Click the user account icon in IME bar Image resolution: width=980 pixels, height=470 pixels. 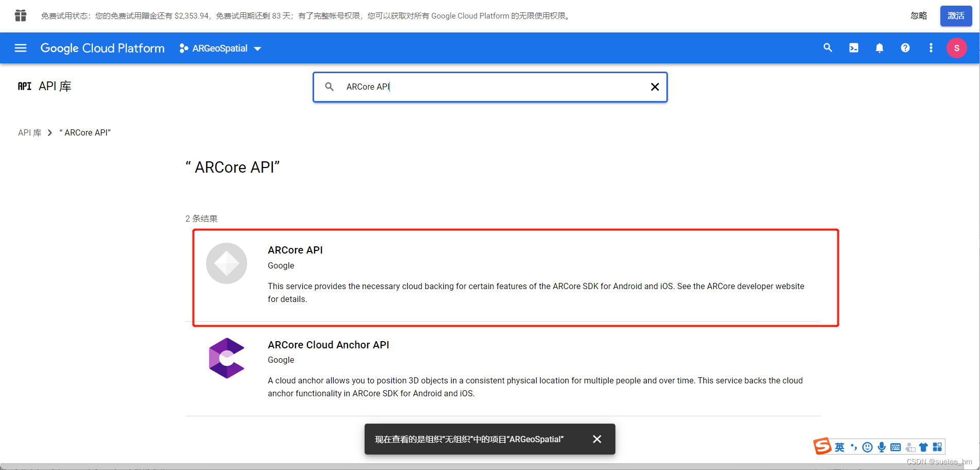(x=910, y=447)
